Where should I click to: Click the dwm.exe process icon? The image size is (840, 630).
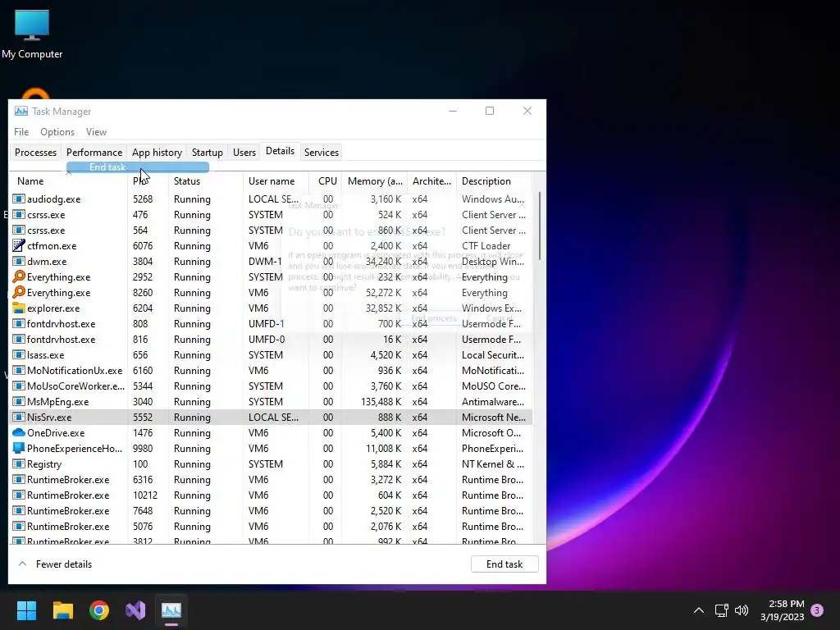19,262
